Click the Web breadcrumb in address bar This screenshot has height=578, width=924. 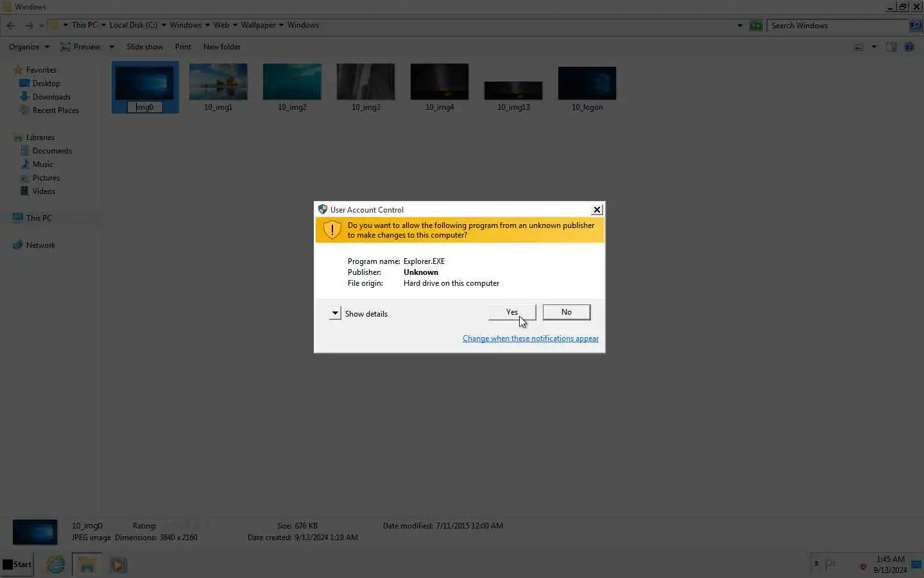[x=221, y=25]
